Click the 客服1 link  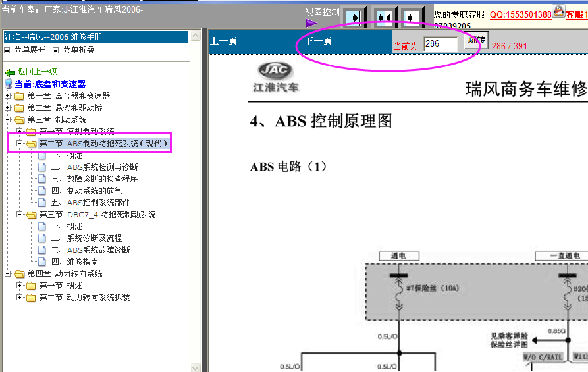point(577,14)
